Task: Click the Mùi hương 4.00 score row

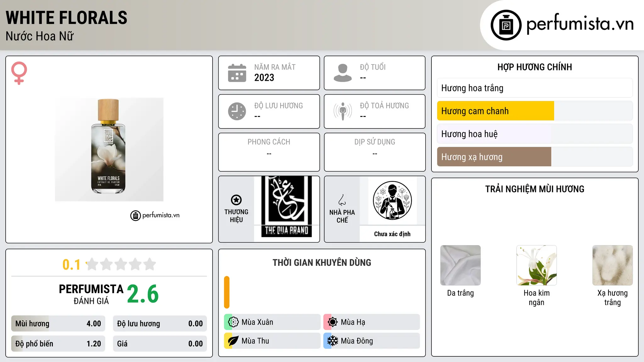Action: pyautogui.click(x=58, y=324)
